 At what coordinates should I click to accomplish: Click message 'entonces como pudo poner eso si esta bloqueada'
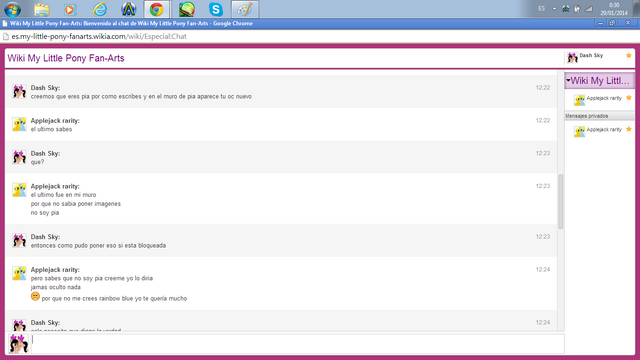[x=98, y=245]
